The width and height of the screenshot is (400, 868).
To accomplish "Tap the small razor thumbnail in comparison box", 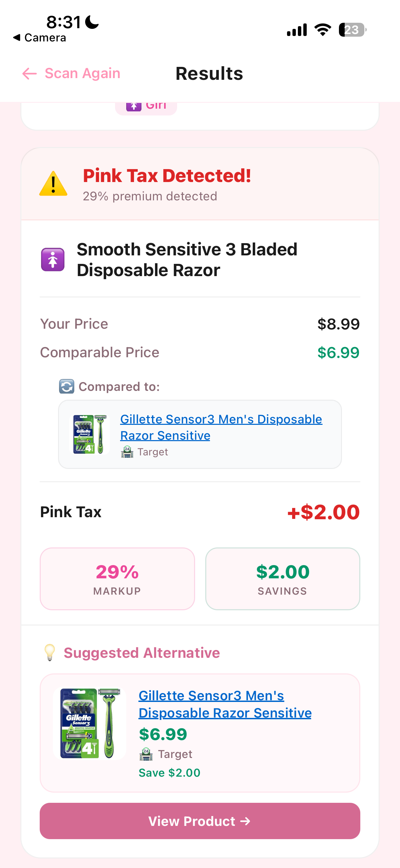I will click(90, 434).
